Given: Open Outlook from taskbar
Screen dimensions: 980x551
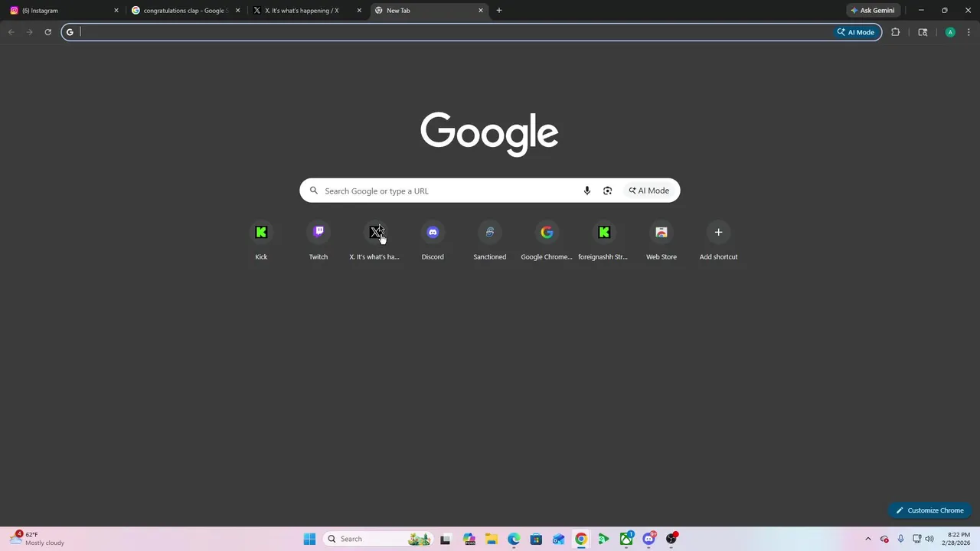Looking at the screenshot, I should [x=559, y=539].
